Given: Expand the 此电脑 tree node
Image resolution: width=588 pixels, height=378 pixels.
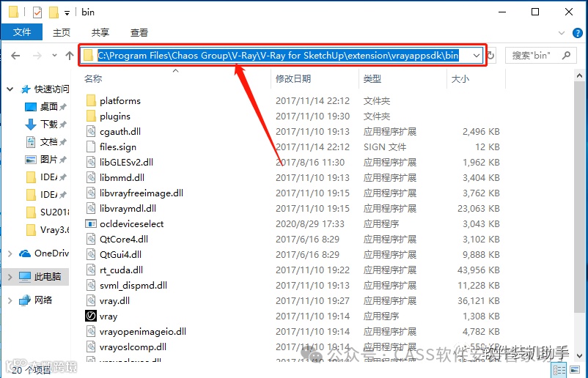Looking at the screenshot, I should [x=10, y=277].
